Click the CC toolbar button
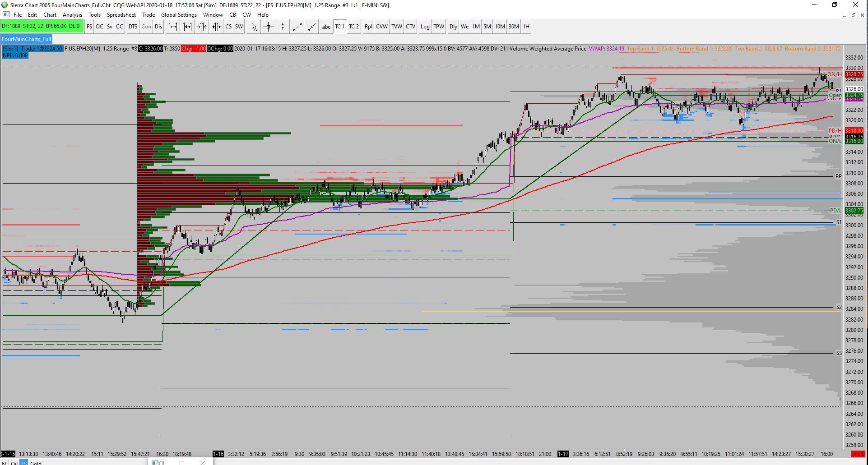 pos(120,27)
